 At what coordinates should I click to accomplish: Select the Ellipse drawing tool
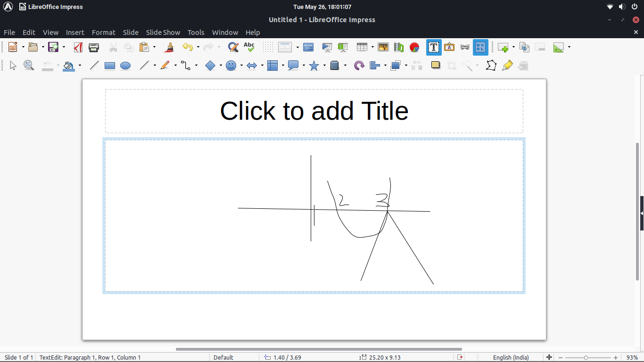coord(125,66)
